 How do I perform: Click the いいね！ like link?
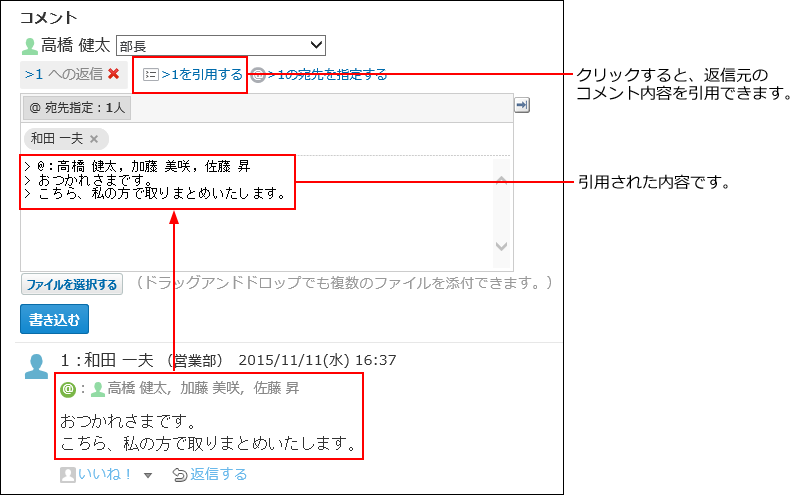click(105, 474)
